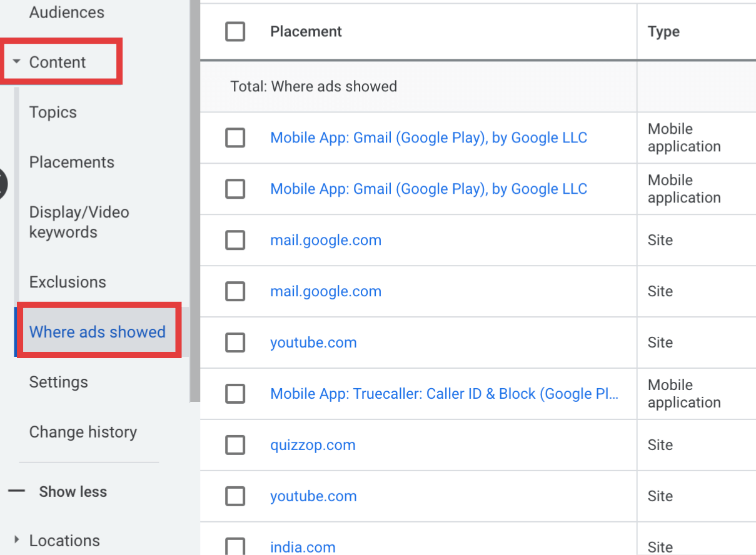
Task: Tick the Gmail app checkbox just below Total row
Action: coord(235,137)
